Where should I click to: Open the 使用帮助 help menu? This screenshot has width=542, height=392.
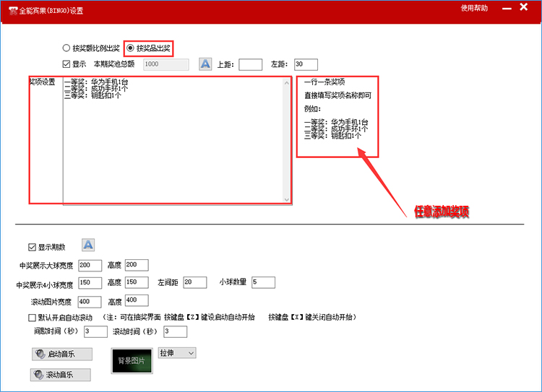pyautogui.click(x=474, y=9)
